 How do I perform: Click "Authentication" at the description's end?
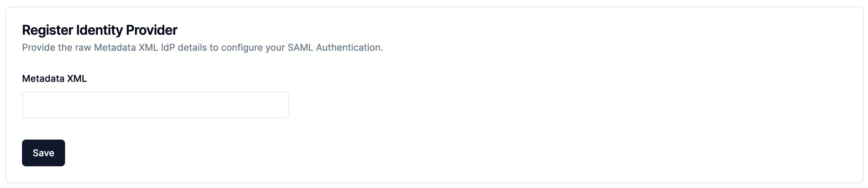pos(349,48)
